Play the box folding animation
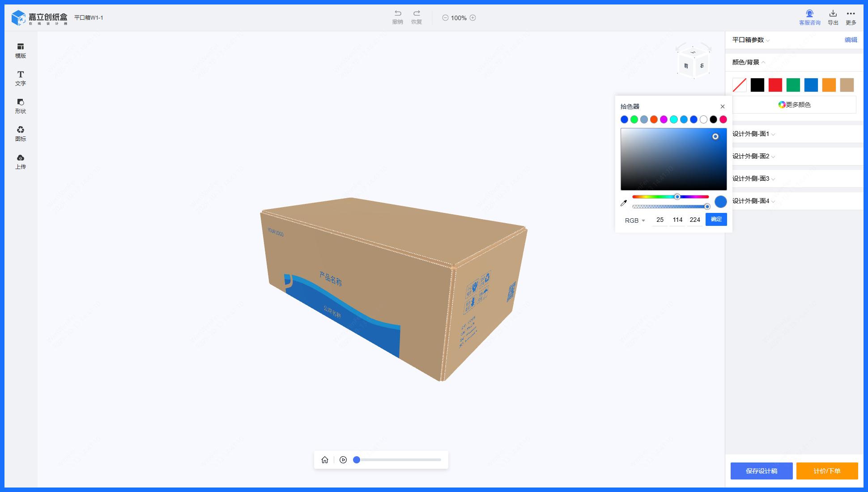 pos(343,460)
